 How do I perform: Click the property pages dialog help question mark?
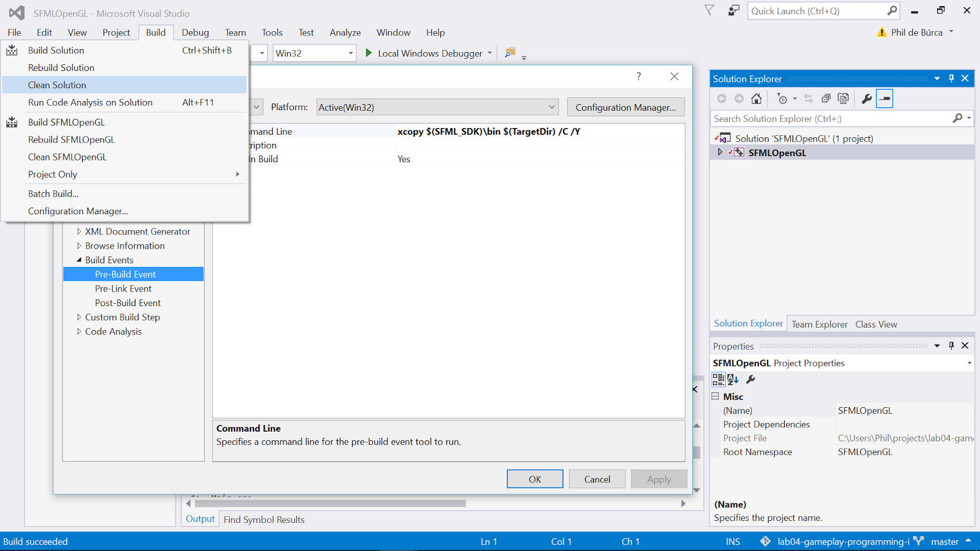[638, 76]
